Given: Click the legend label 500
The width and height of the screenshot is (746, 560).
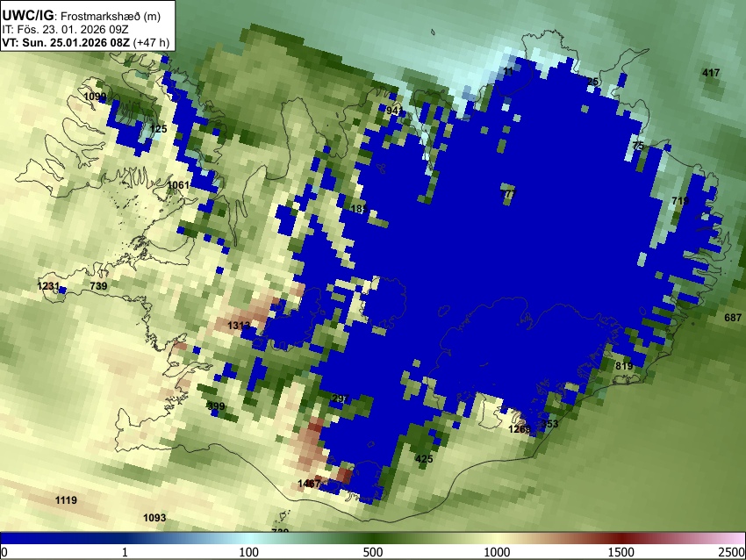Looking at the screenshot, I should tap(373, 552).
